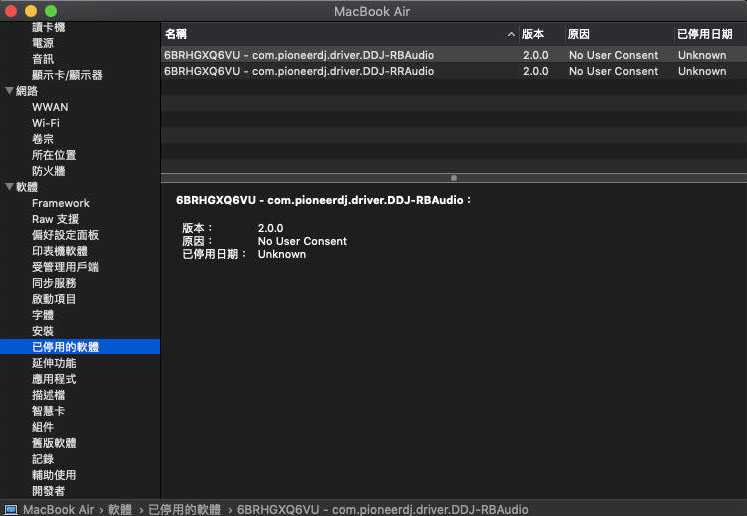747x516 pixels.
Task: Sort the table by 版本 column
Action: pos(533,34)
